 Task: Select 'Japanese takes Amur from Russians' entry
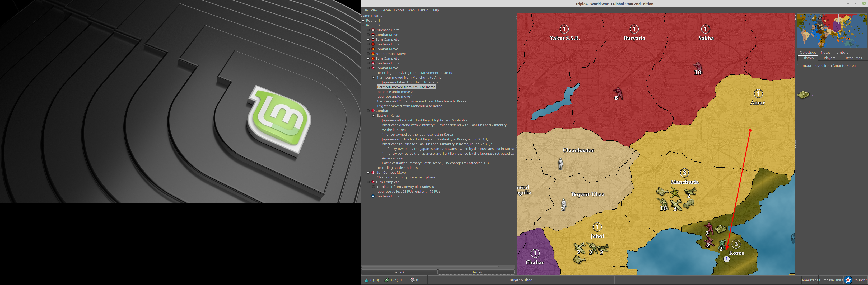(x=410, y=82)
